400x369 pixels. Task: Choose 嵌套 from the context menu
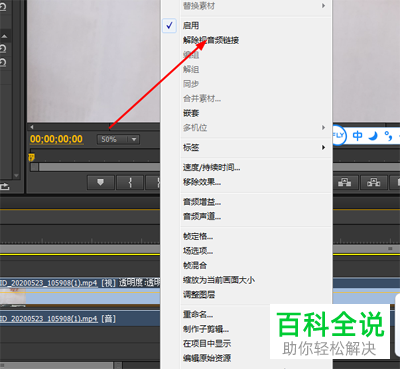point(191,113)
